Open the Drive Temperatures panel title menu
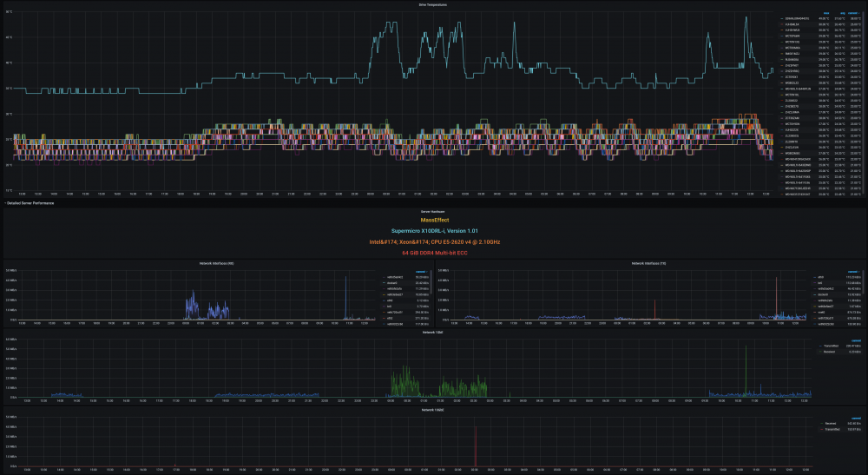868x475 pixels. coord(433,4)
